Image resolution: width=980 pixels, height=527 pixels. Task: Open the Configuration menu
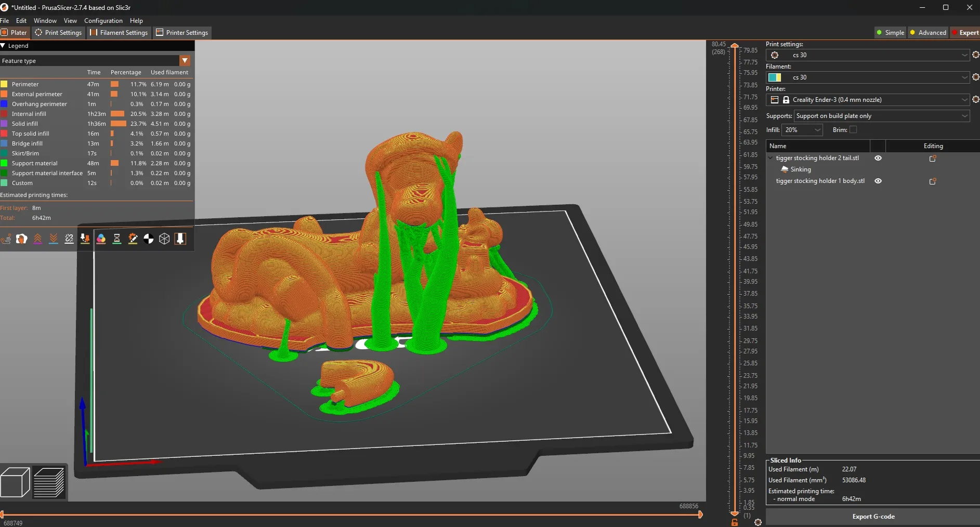tap(103, 21)
